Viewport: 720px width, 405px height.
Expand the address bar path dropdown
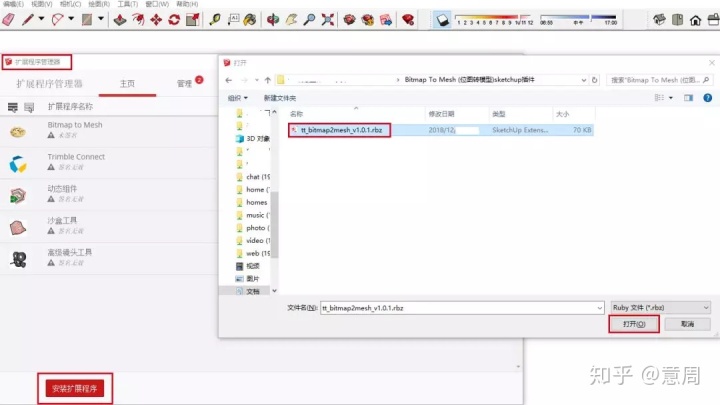583,80
